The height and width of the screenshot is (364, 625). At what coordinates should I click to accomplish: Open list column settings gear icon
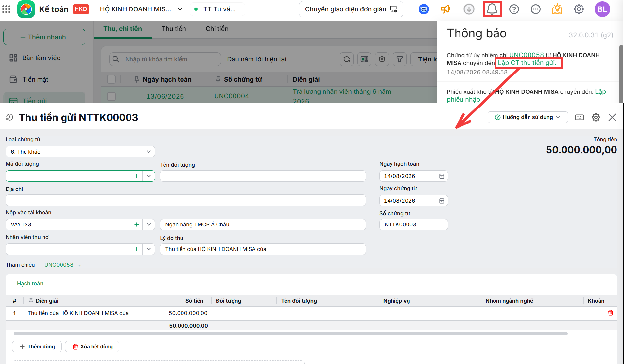click(382, 59)
